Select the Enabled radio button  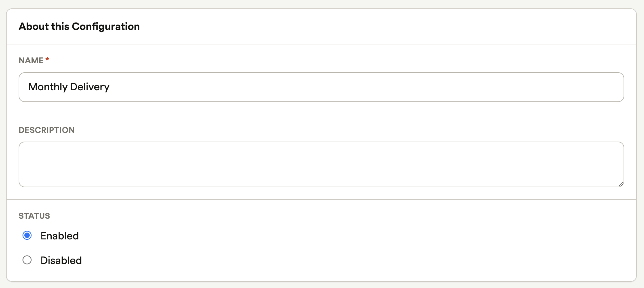click(x=27, y=235)
